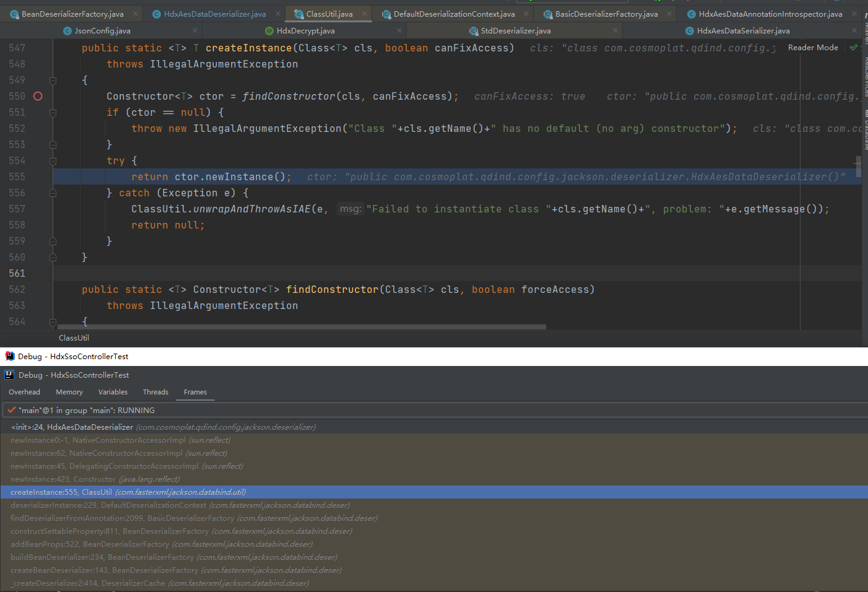The height and width of the screenshot is (592, 868).
Task: Close the ClassUtil.java tab
Action: pyautogui.click(x=364, y=14)
